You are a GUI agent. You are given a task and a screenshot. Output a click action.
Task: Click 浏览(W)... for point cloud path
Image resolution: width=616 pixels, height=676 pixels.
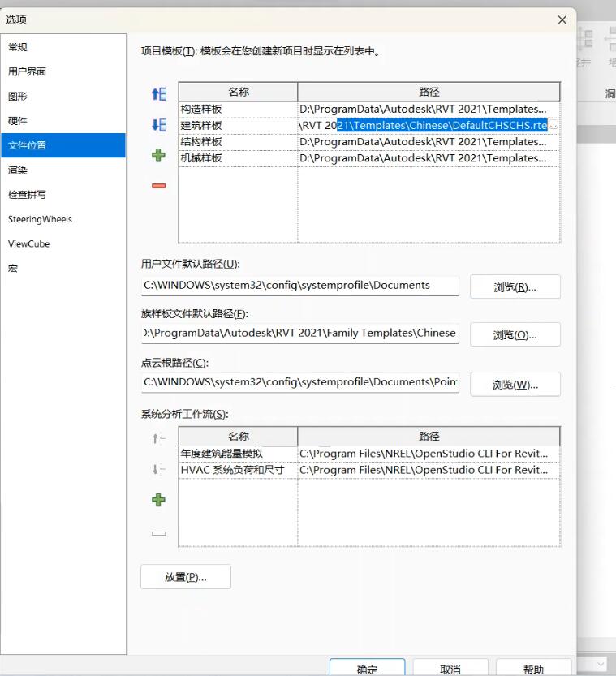[515, 384]
